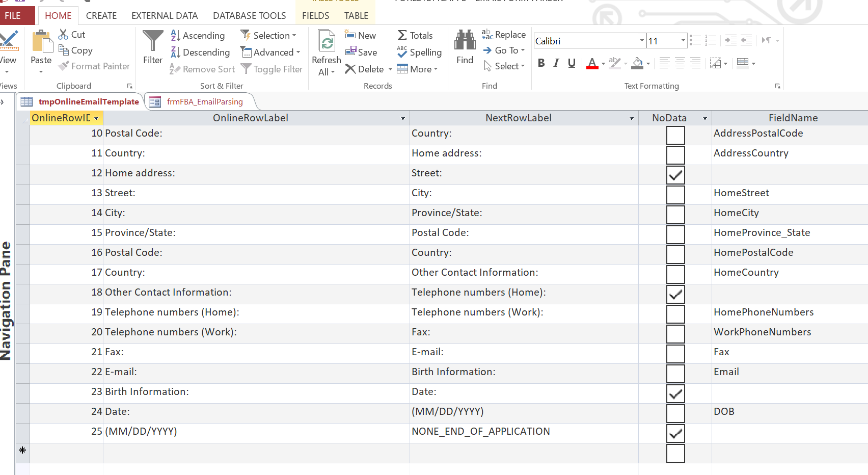Expand the NoData column filter arrow
This screenshot has width=868, height=475.
(705, 118)
